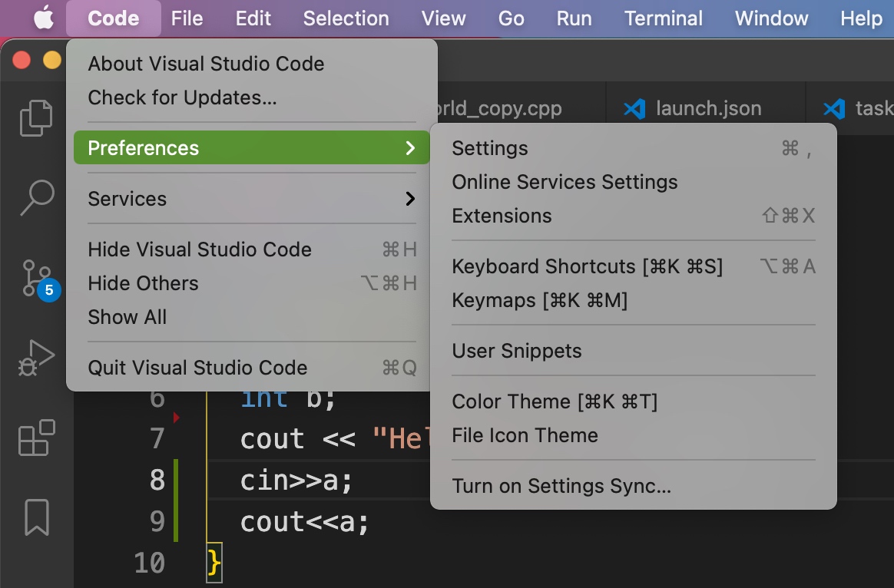Open Keyboard Shortcuts menu entry

coord(587,266)
